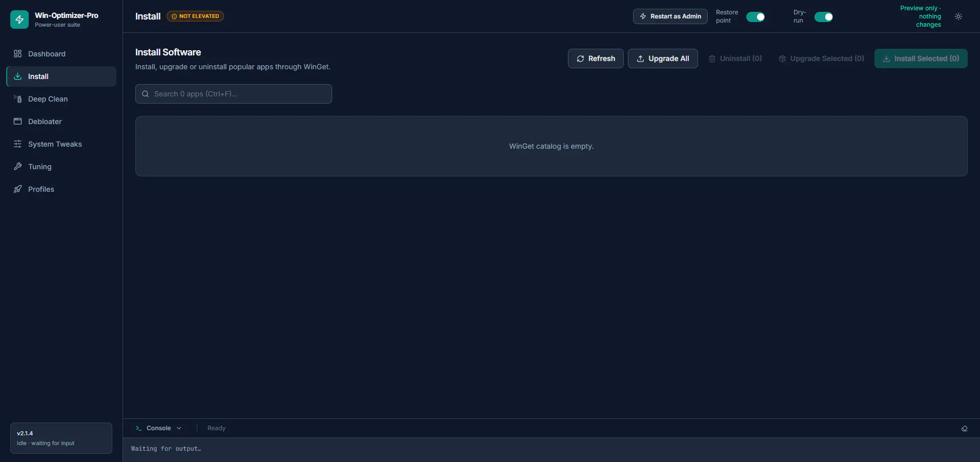This screenshot has height=462, width=980.
Task: Click 'Preview only · nothing changes' text
Action: click(921, 16)
